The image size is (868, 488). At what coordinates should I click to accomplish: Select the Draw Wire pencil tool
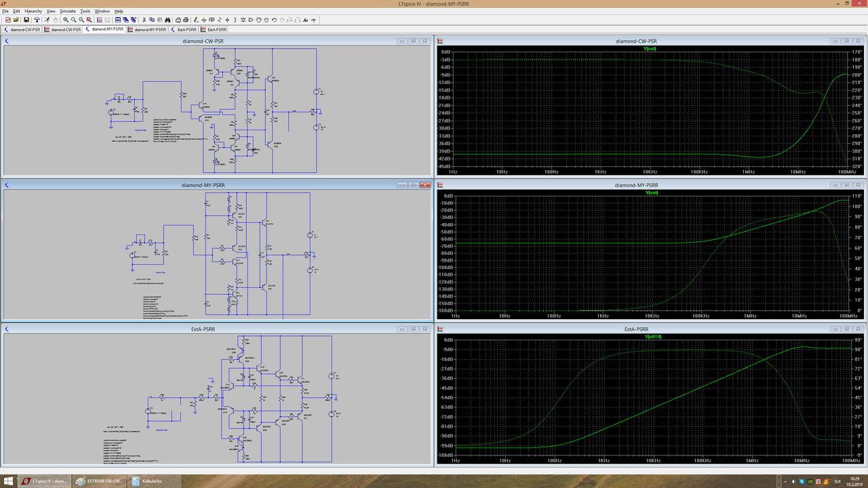click(x=196, y=20)
